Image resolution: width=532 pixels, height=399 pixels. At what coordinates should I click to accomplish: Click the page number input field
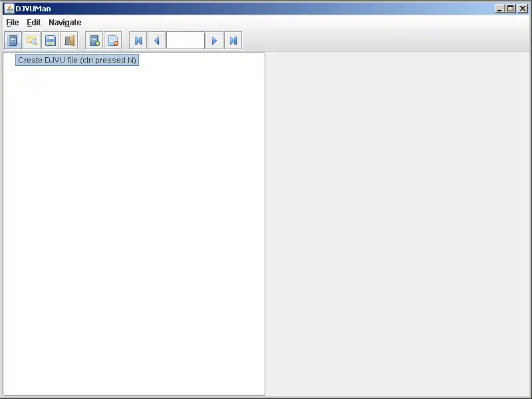tap(186, 41)
